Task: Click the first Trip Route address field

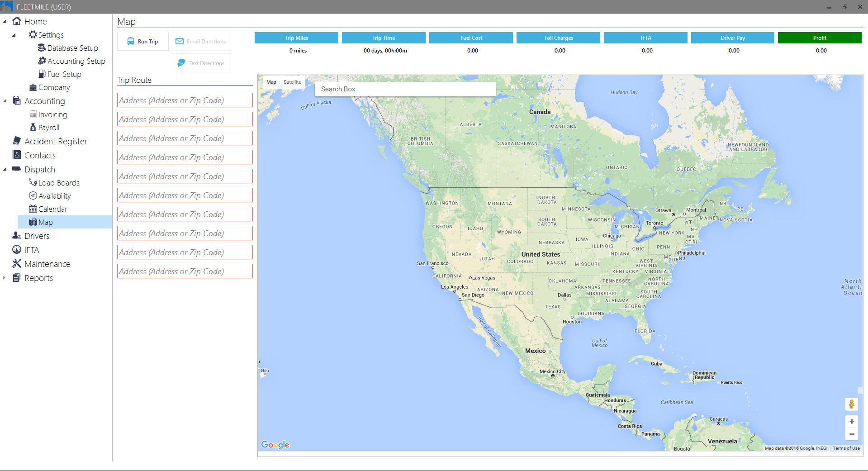Action: (185, 100)
